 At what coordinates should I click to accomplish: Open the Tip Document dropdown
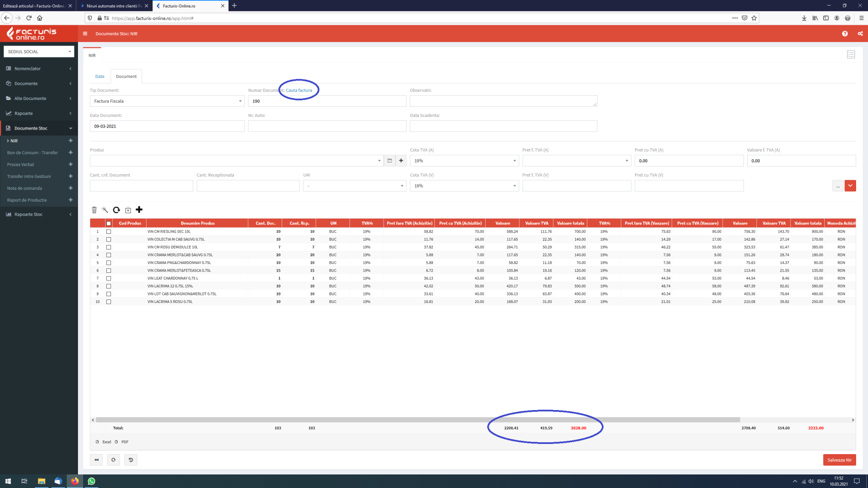(x=167, y=101)
